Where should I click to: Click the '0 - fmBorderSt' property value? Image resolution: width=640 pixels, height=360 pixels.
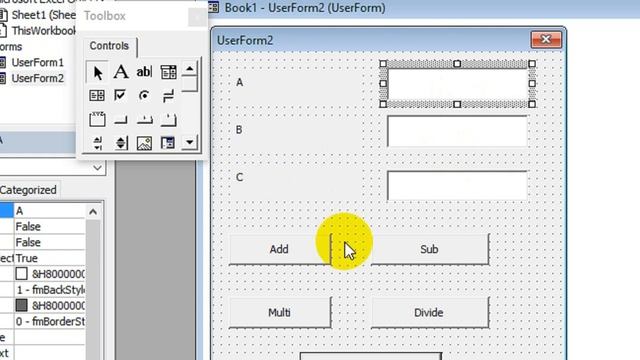pos(49,322)
